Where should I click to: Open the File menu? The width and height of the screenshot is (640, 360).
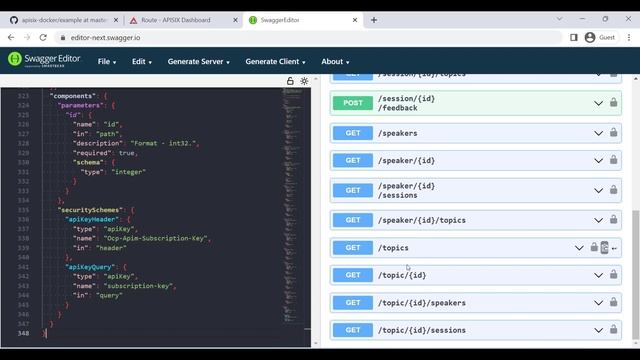[107, 62]
